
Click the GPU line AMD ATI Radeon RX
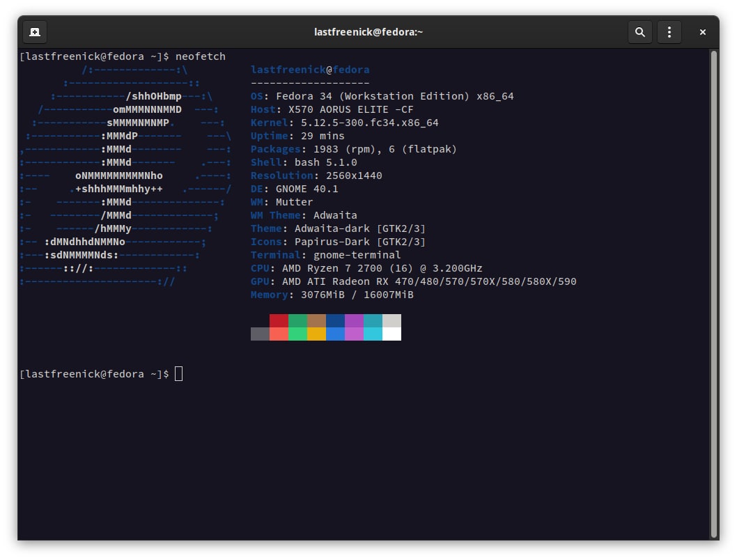click(414, 281)
